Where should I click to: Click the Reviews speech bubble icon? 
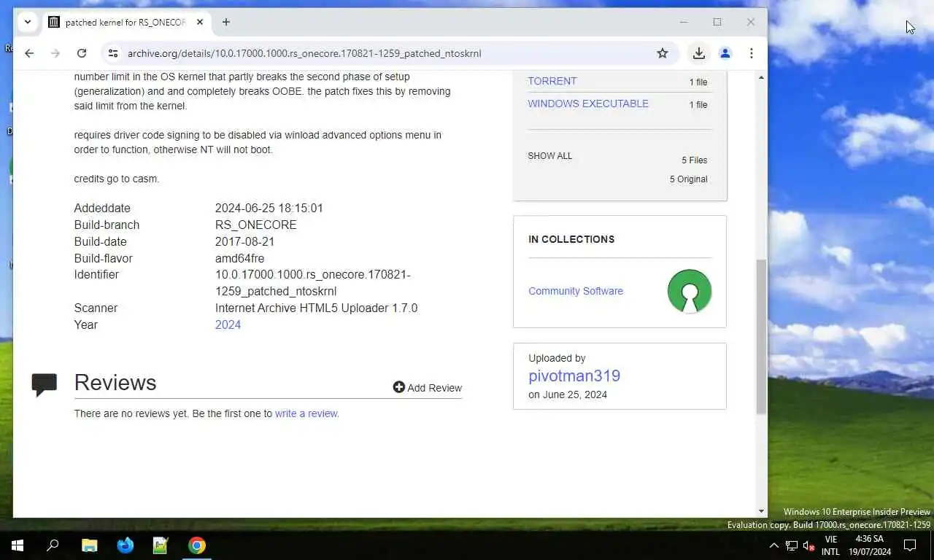click(44, 384)
